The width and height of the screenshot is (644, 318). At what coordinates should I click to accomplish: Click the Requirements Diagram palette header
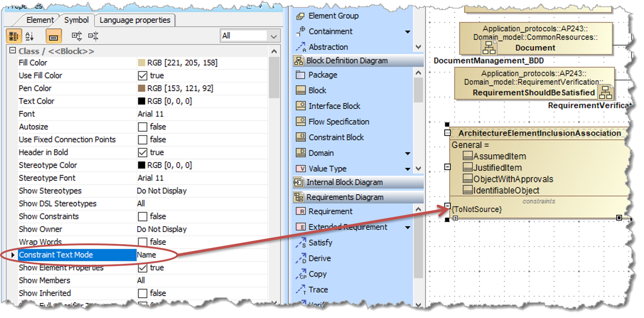(x=345, y=197)
